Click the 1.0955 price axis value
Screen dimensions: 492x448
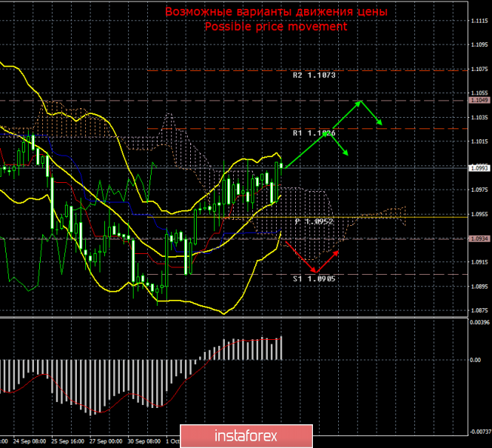(x=479, y=214)
